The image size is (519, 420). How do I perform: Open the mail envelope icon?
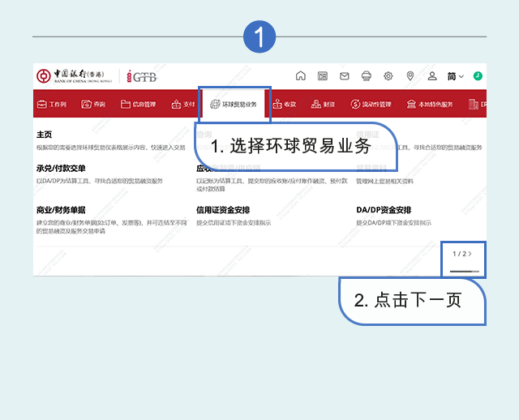(x=344, y=76)
